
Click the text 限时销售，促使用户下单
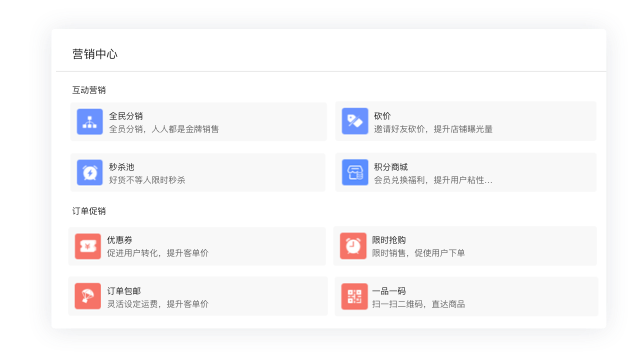pyautogui.click(x=418, y=253)
